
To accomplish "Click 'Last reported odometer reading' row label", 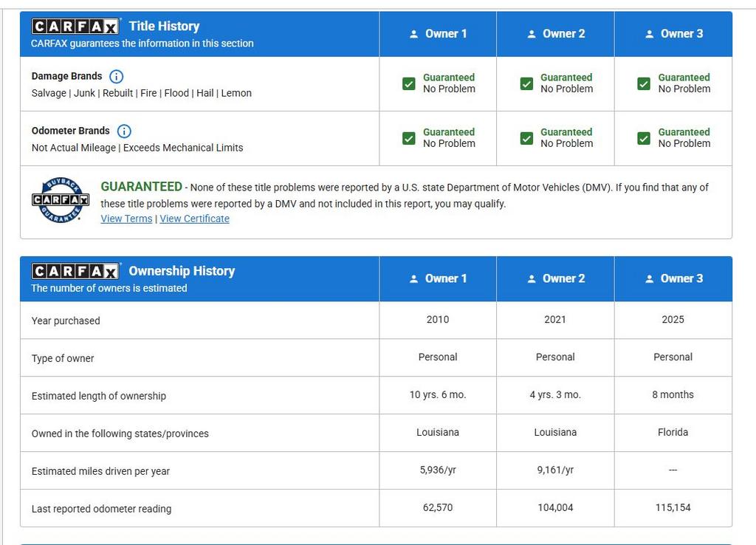I will click(101, 509).
